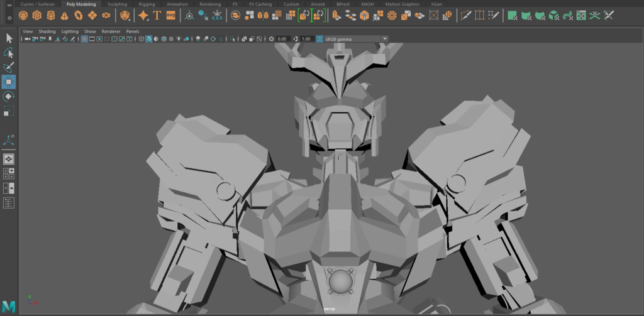Screen dimensions: 644x316
Task: Create a polygon torus from the shelf
Action: pyautogui.click(x=79, y=16)
